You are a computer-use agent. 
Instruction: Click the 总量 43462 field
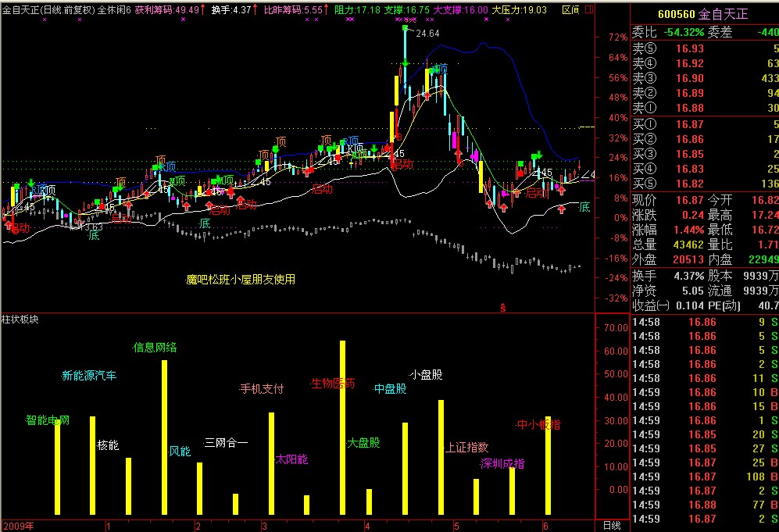[668, 245]
